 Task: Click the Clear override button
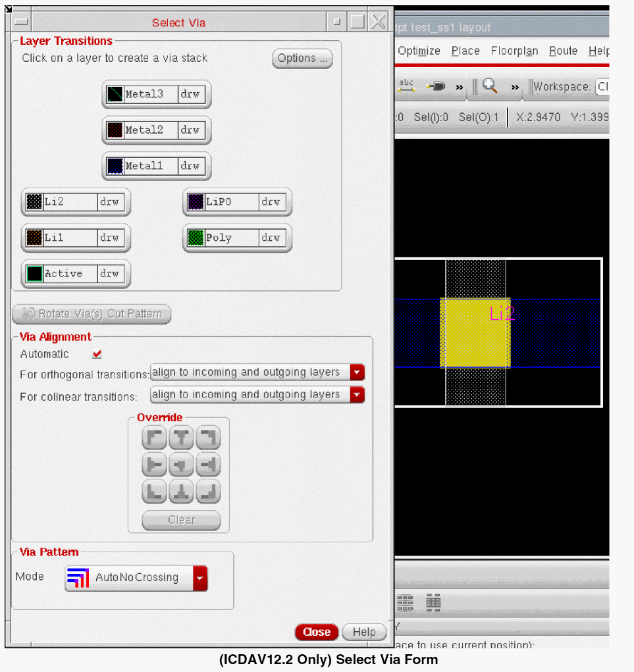[181, 520]
